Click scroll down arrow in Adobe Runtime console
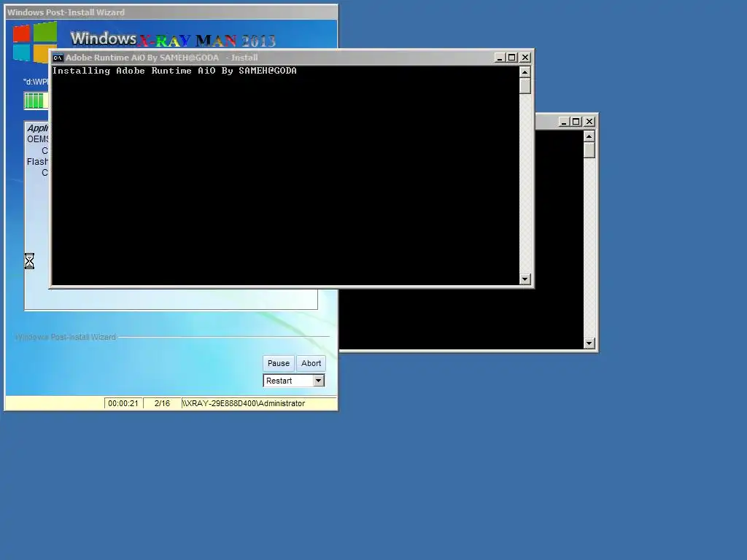This screenshot has width=747, height=560. pos(525,279)
